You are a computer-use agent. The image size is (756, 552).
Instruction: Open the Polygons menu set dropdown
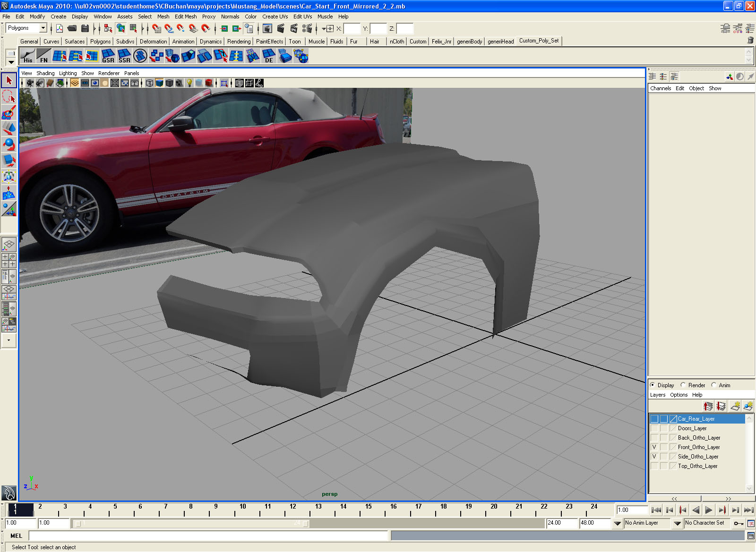click(x=43, y=28)
